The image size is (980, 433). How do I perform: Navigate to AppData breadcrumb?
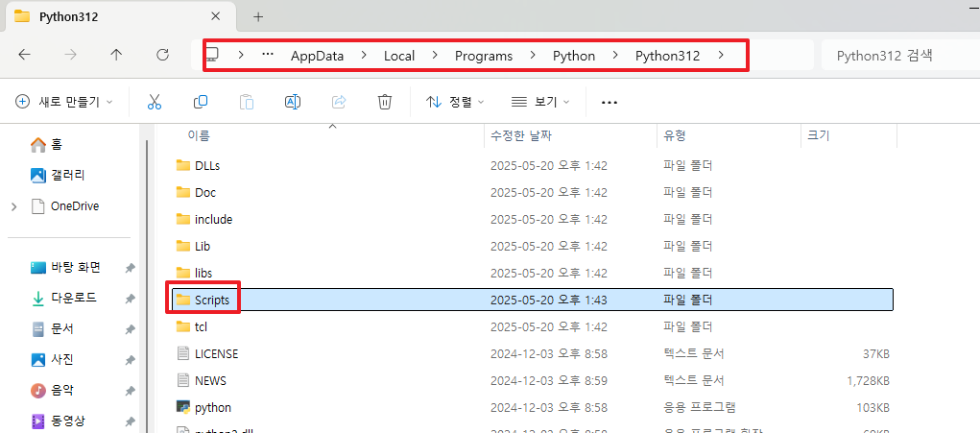coord(317,56)
